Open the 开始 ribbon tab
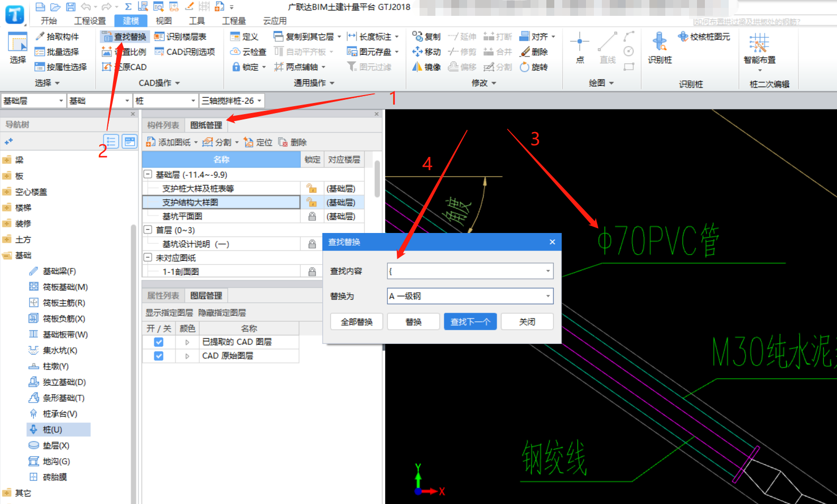837x504 pixels. click(x=49, y=21)
